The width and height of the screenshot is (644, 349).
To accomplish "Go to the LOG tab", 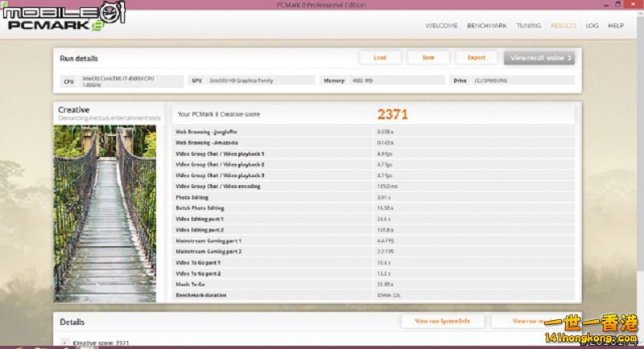I will pos(592,26).
